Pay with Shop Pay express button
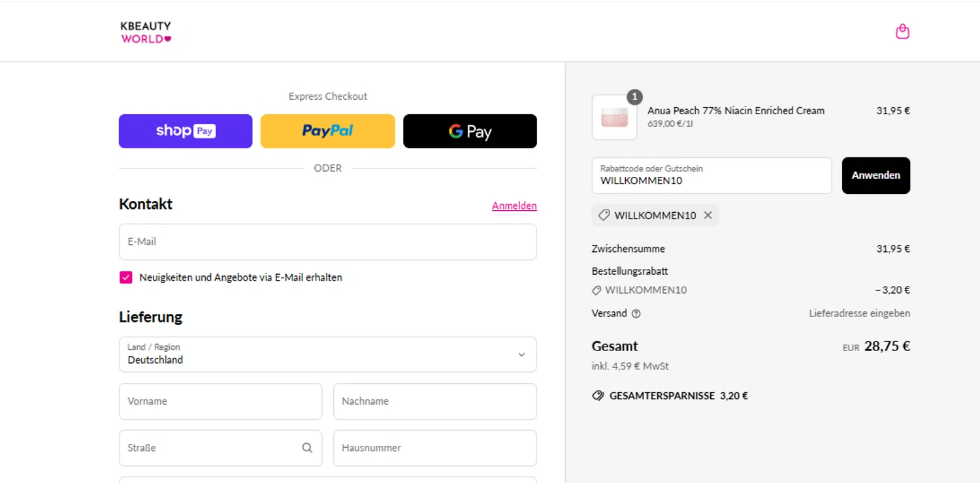The image size is (980, 483). pyautogui.click(x=186, y=131)
